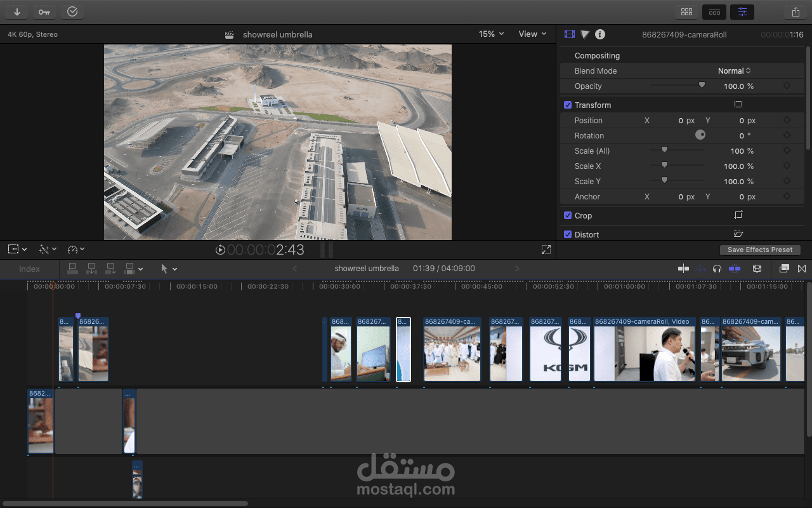812x508 pixels.
Task: Disable the Distort checkbox
Action: [x=568, y=234]
